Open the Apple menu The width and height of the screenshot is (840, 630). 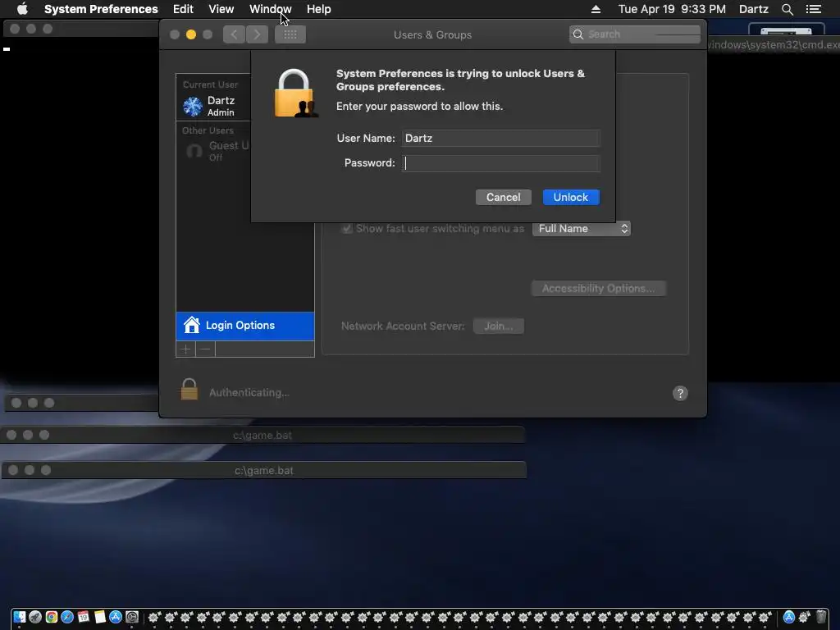pos(22,9)
